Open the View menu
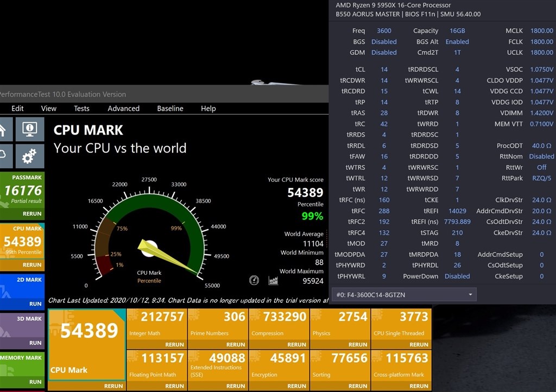 tap(48, 109)
